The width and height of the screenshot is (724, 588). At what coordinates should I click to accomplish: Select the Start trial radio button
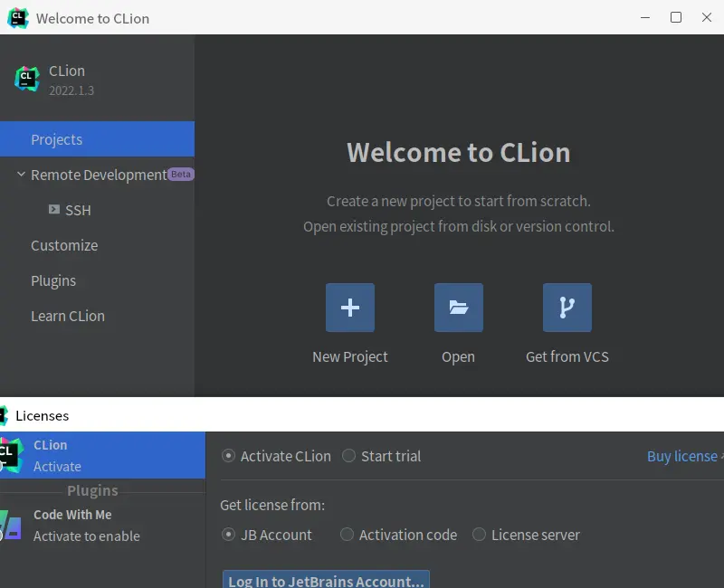(348, 456)
